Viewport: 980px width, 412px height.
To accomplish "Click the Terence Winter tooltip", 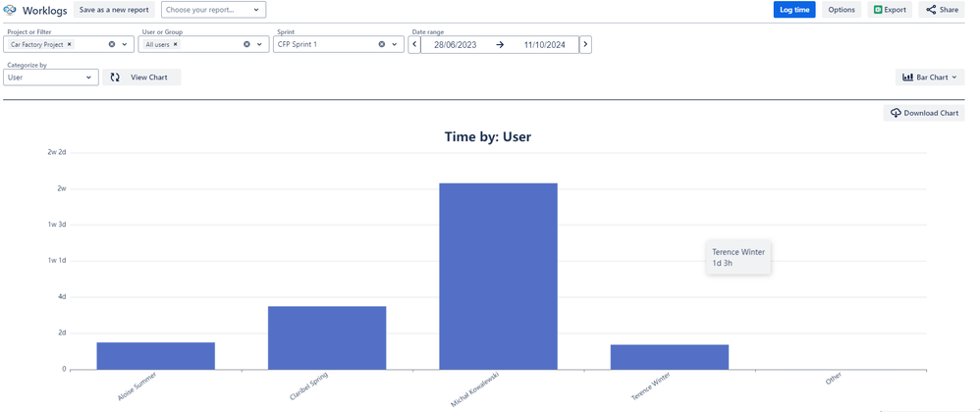I will tap(738, 257).
